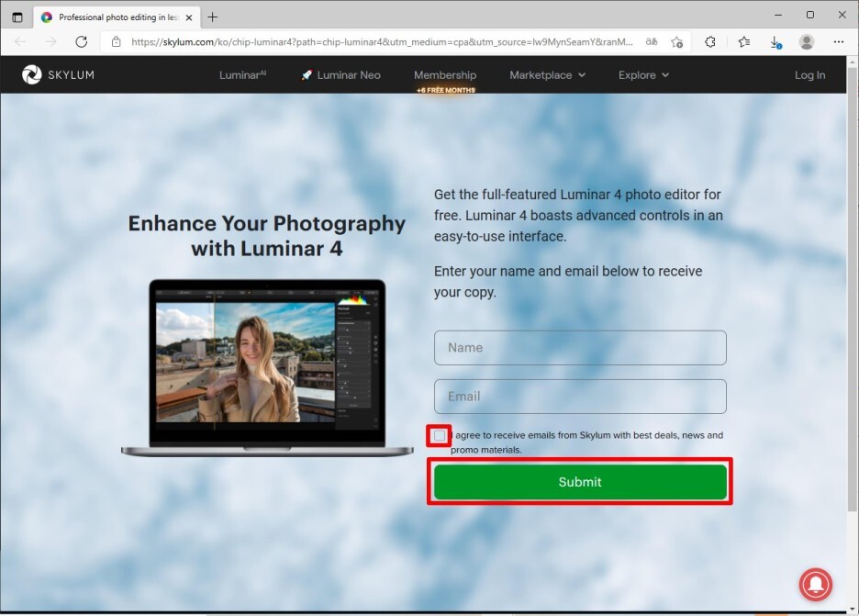The height and width of the screenshot is (616, 859).
Task: Open the Downloads icon
Action: pos(775,42)
